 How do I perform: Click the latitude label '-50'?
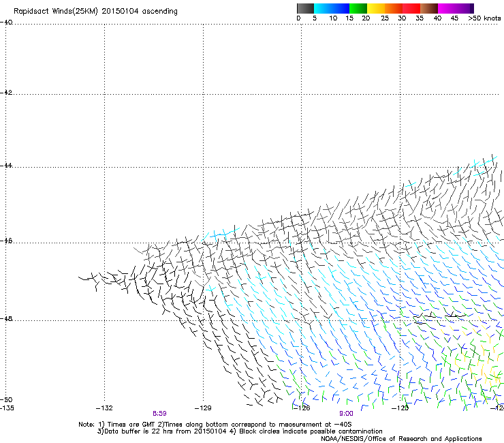6,399
